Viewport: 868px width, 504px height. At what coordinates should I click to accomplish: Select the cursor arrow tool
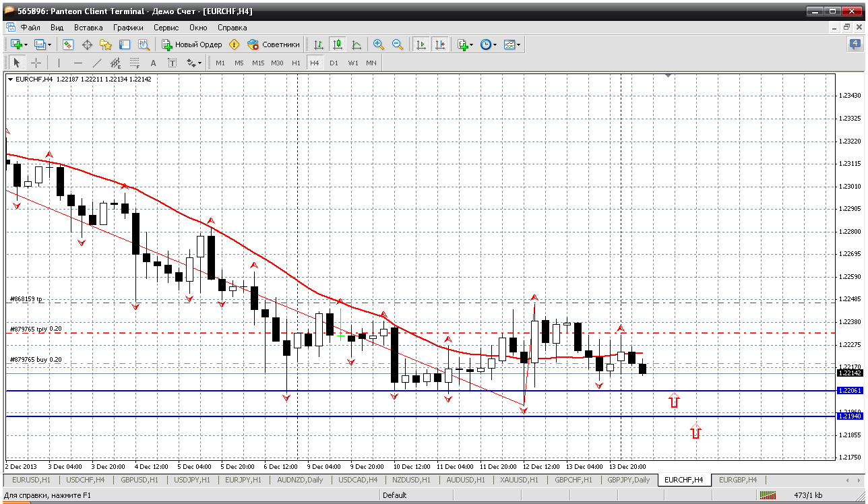tap(17, 63)
